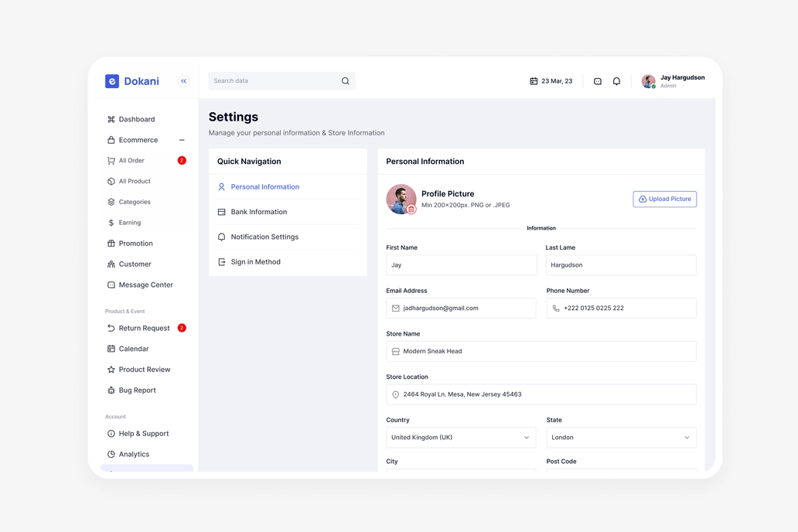This screenshot has height=532, width=798.
Task: Click the Store Location field
Action: pyautogui.click(x=541, y=394)
